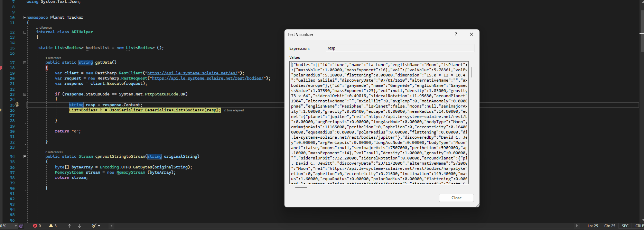Go to next issue with the down arrow
The width and height of the screenshot is (644, 230).
[80, 226]
